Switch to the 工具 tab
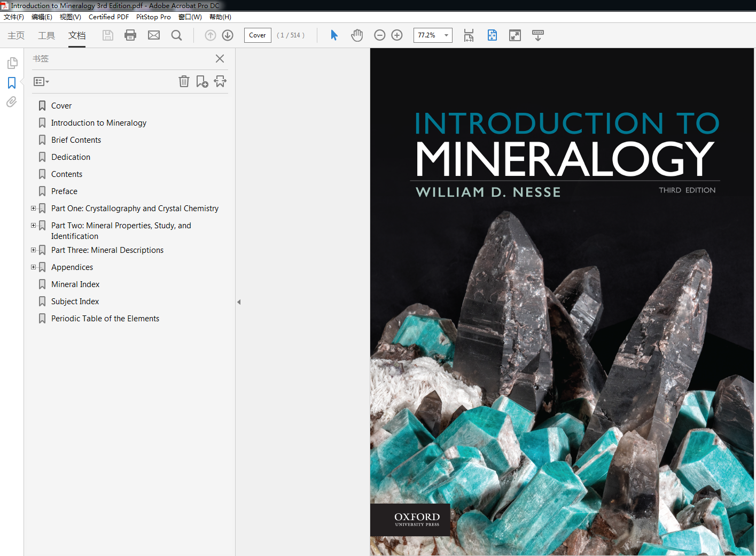 (x=46, y=35)
